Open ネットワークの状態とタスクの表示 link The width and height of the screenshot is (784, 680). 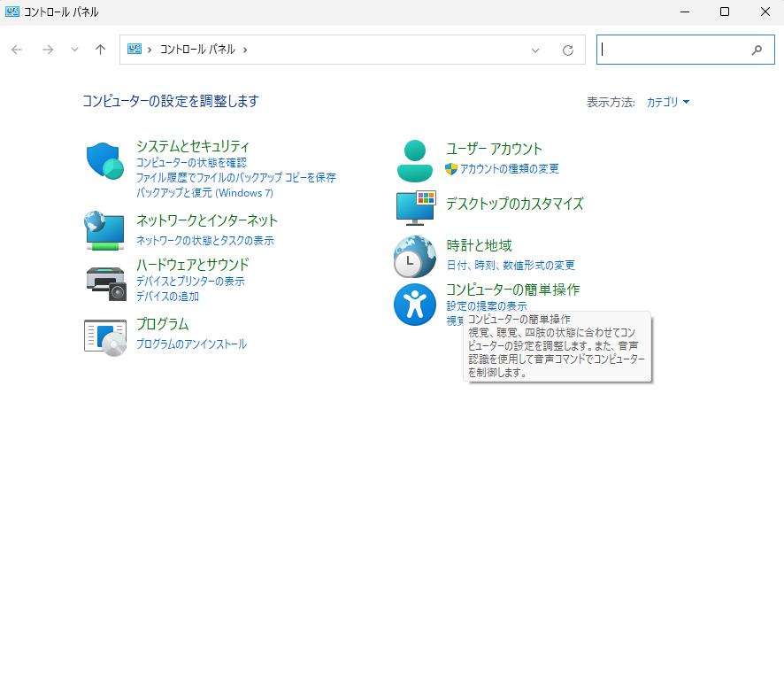[x=204, y=241]
